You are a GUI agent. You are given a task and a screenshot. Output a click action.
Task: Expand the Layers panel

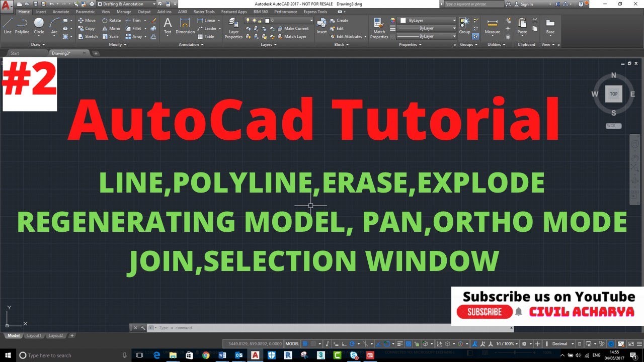[x=269, y=44]
